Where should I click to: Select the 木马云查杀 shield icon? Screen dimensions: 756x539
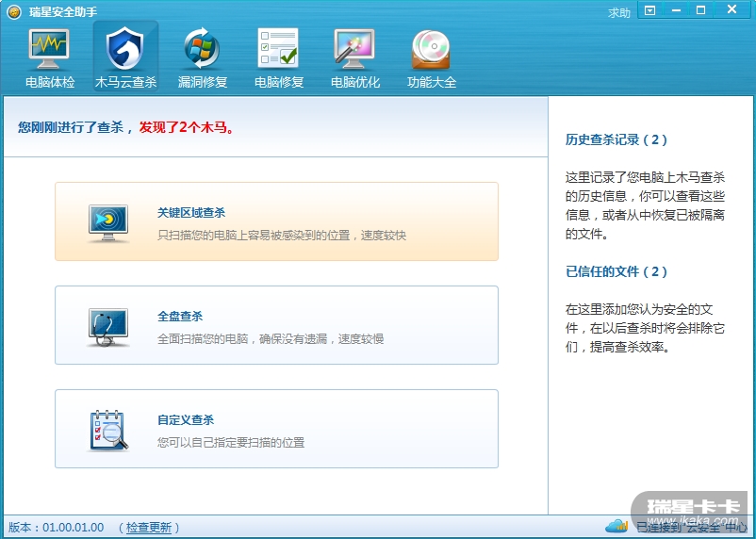tap(125, 47)
